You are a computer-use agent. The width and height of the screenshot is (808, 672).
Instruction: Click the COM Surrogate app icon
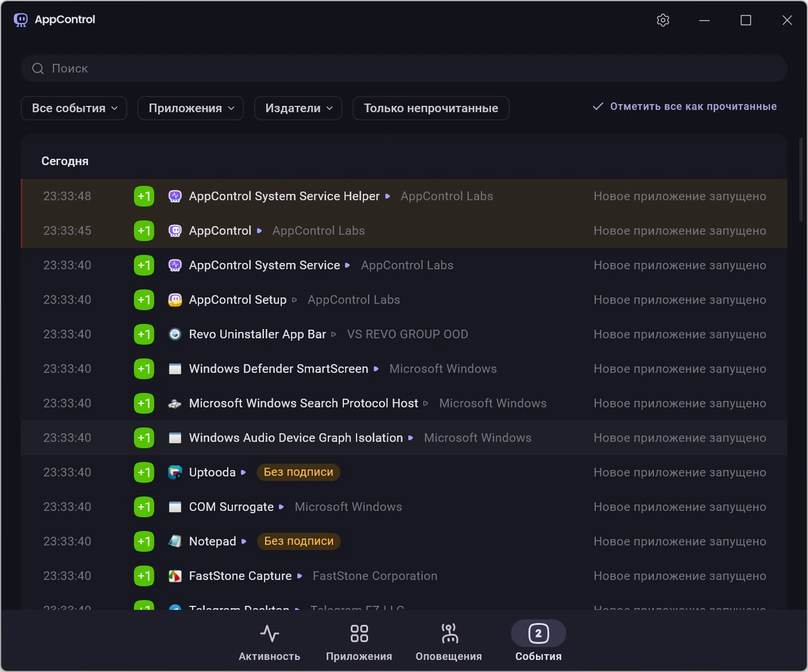(175, 507)
